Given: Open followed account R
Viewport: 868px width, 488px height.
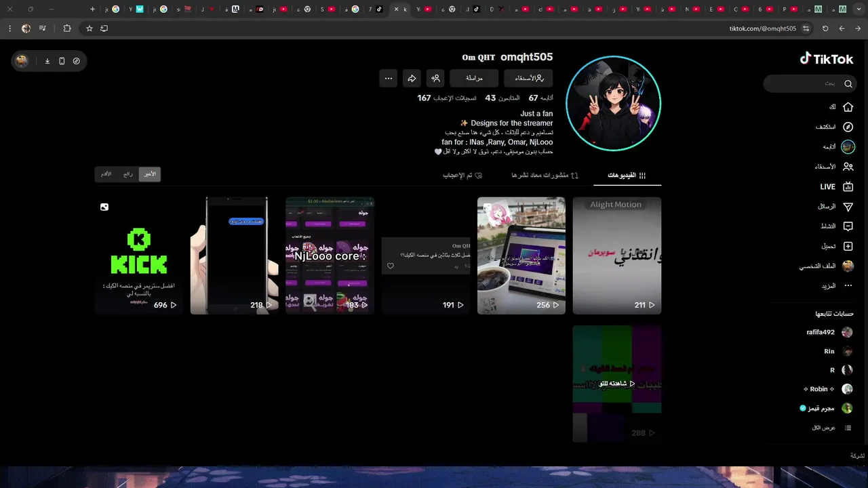Looking at the screenshot, I should [842, 370].
